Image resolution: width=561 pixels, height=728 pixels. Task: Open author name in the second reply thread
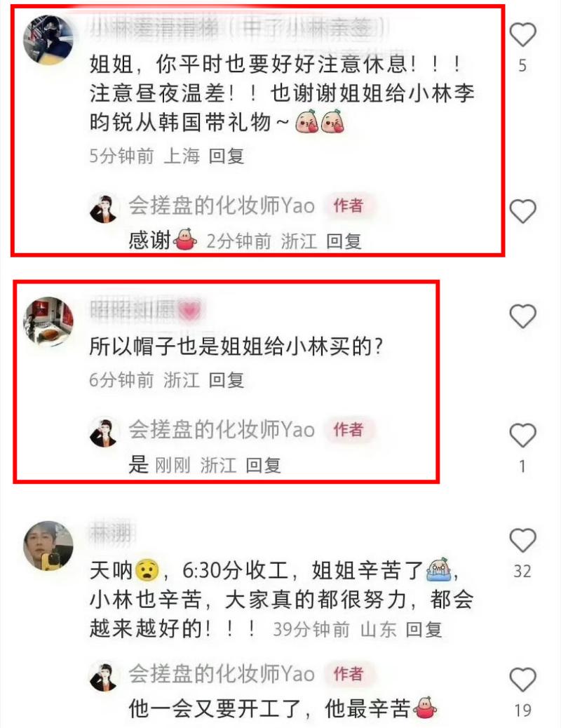click(x=222, y=429)
